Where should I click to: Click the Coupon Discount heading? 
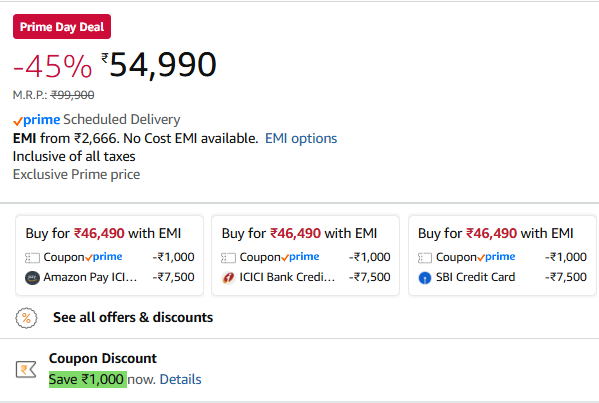pyautogui.click(x=103, y=359)
